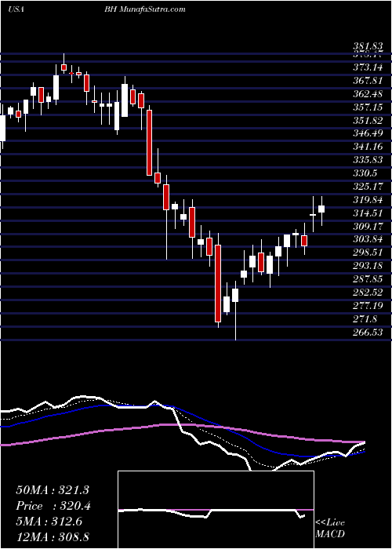Click the 325.17 price label

(367, 187)
